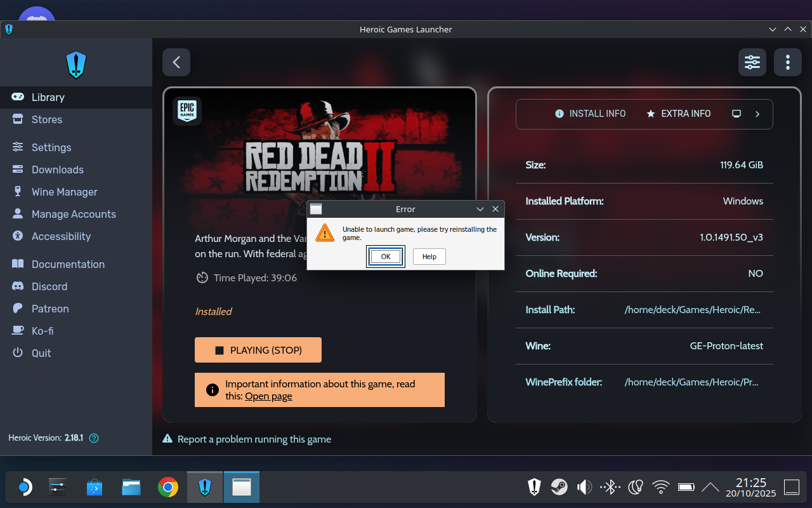The image size is (812, 508).
Task: Click the GE-Proton-latest Wine value
Action: [x=726, y=346]
